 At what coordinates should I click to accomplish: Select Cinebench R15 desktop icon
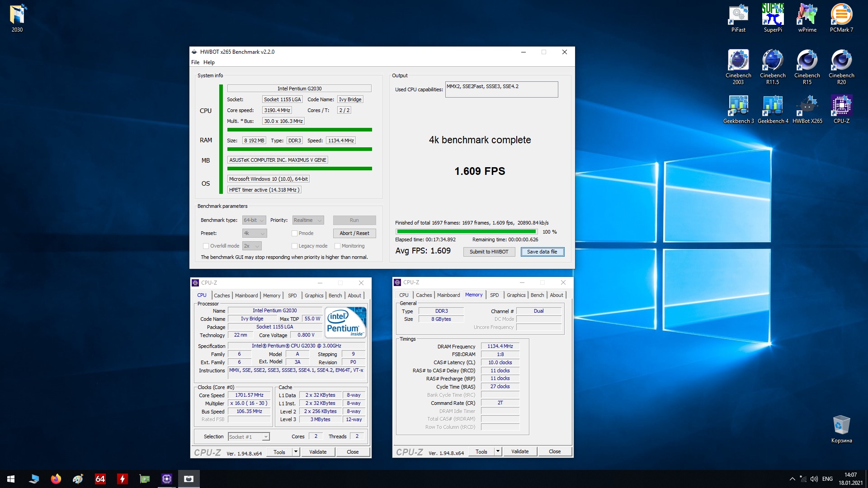click(x=807, y=67)
